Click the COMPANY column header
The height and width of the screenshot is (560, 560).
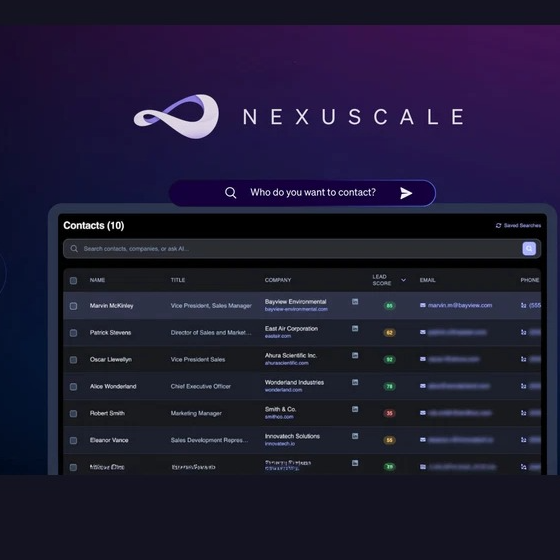click(278, 280)
